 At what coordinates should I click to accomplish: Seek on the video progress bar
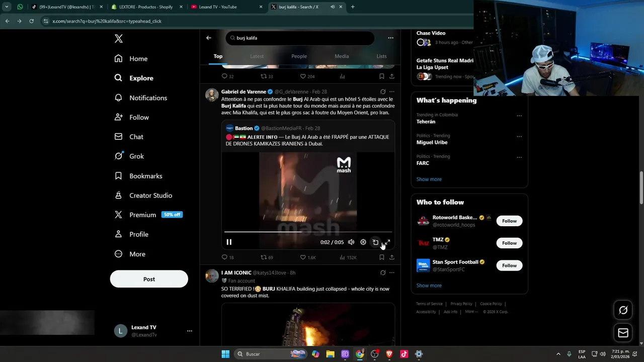[308, 232]
